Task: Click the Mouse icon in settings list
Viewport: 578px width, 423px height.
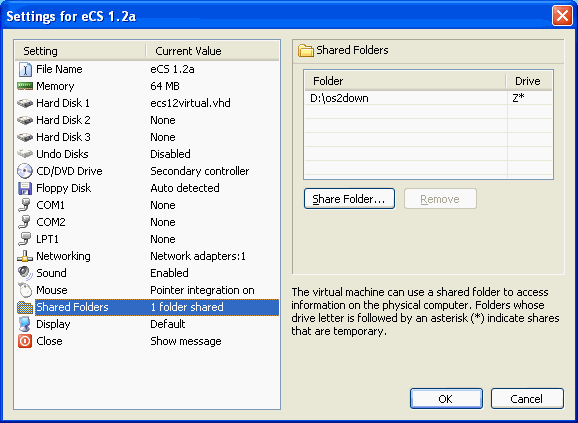Action: point(25,290)
